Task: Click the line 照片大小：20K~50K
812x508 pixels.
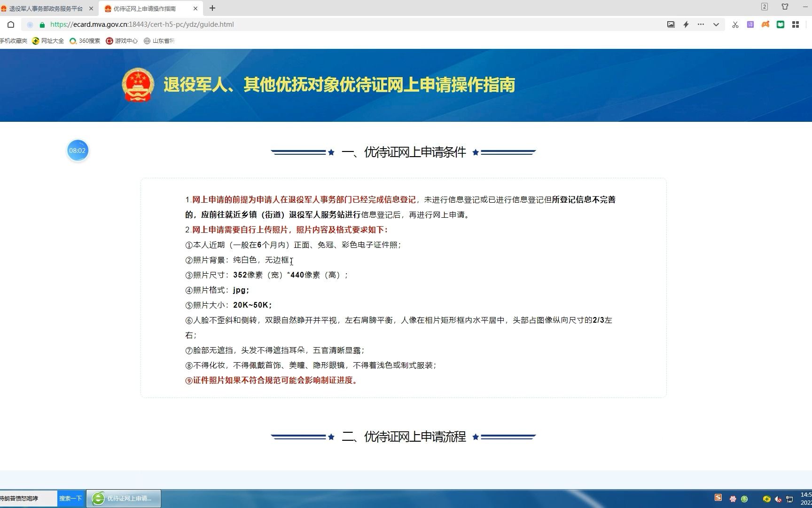Action: point(228,305)
